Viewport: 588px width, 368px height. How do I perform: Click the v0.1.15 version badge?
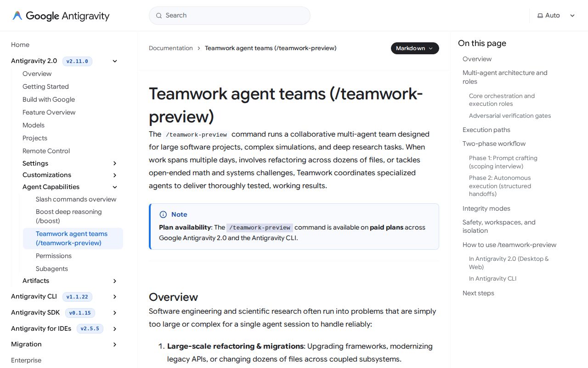point(80,313)
